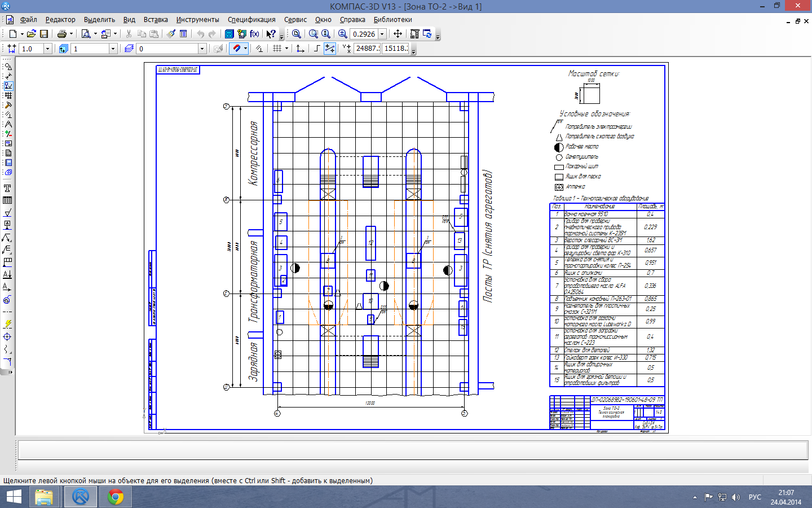The width and height of the screenshot is (812, 508).
Task: Open the Save document icon
Action: click(x=44, y=34)
